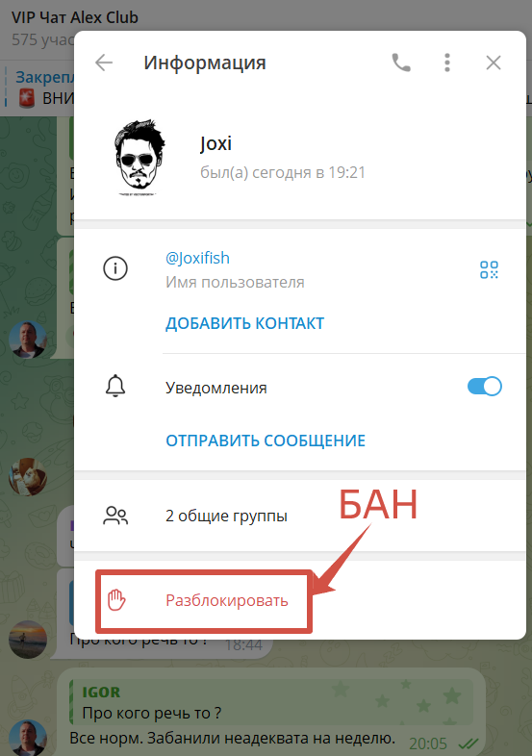Click the bell notifications icon
The height and width of the screenshot is (756, 532).
pyautogui.click(x=115, y=387)
